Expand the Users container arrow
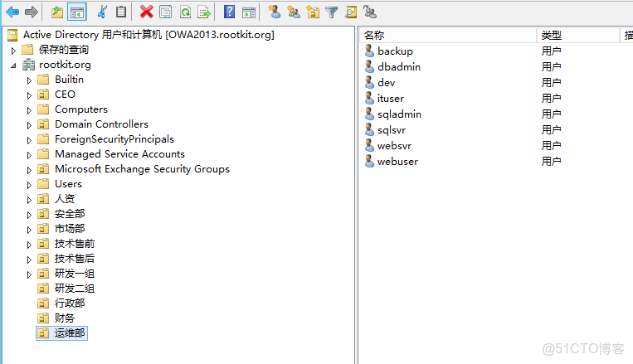Image resolution: width=633 pixels, height=364 pixels. tap(29, 185)
